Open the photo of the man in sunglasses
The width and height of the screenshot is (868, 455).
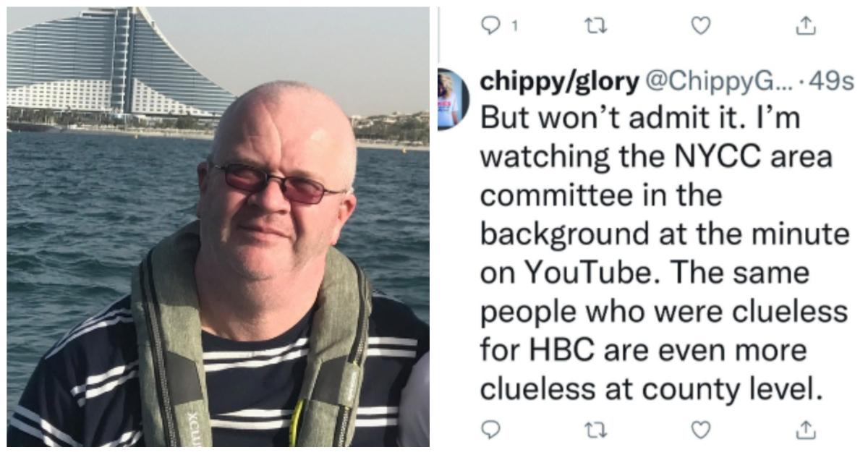218,227
